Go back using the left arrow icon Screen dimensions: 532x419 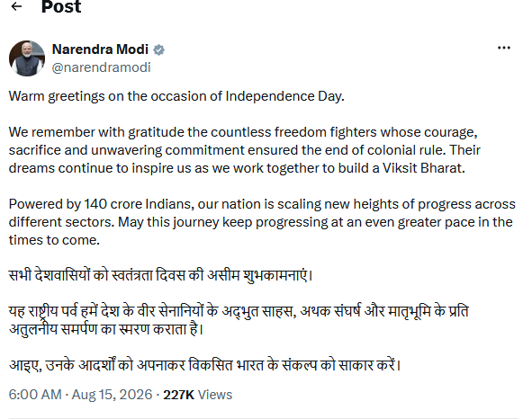(x=16, y=6)
